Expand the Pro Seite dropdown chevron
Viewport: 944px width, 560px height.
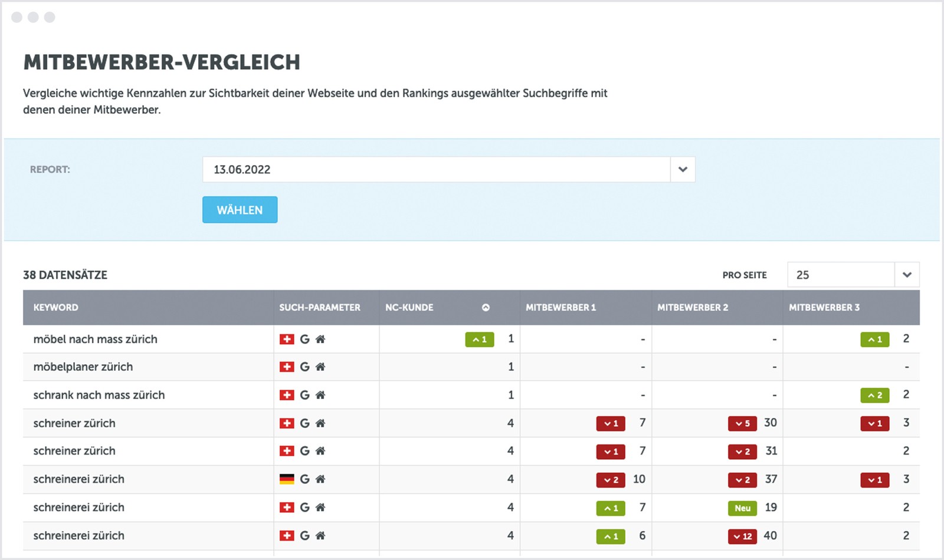click(907, 275)
